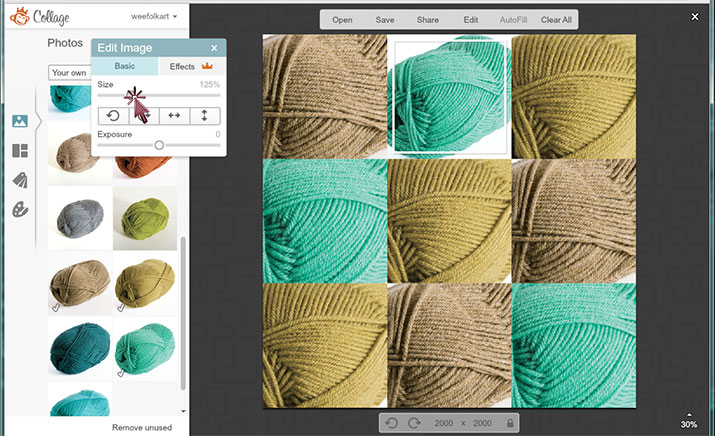715x436 pixels.
Task: Select the dark teal yarn thumbnail
Action: [x=80, y=348]
